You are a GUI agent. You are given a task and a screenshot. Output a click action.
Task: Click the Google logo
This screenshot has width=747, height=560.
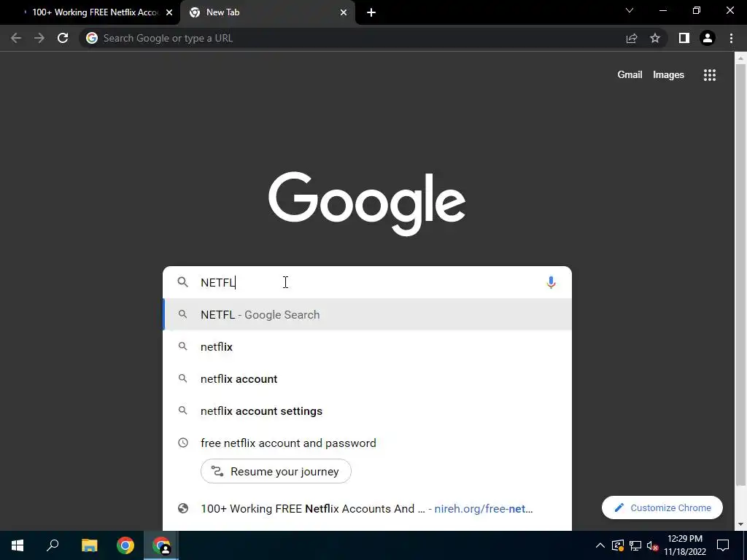tap(367, 204)
